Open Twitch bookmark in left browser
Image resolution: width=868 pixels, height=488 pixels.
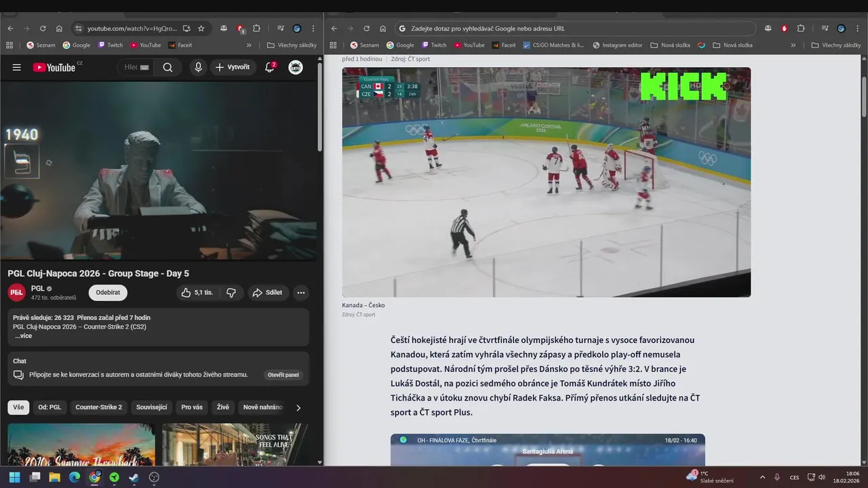click(x=111, y=45)
